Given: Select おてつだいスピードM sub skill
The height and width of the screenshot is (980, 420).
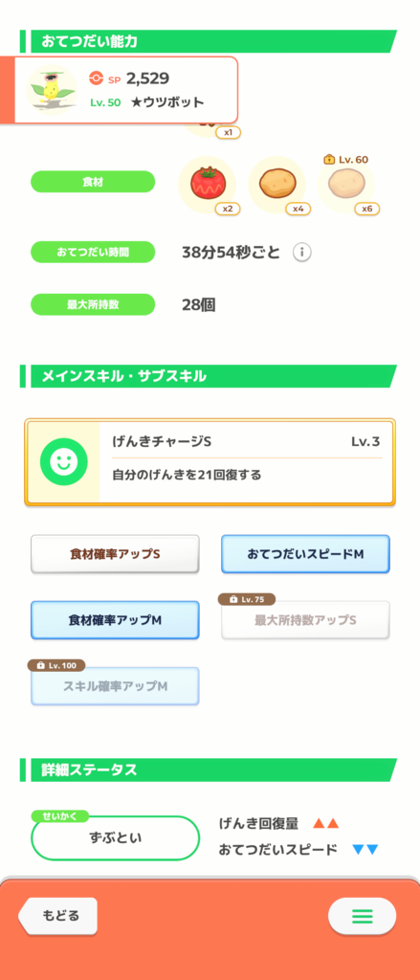Looking at the screenshot, I should (x=305, y=554).
